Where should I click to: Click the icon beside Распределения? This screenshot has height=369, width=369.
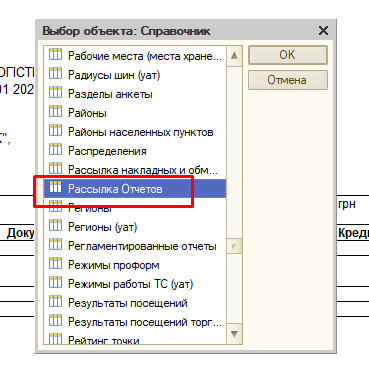point(55,149)
